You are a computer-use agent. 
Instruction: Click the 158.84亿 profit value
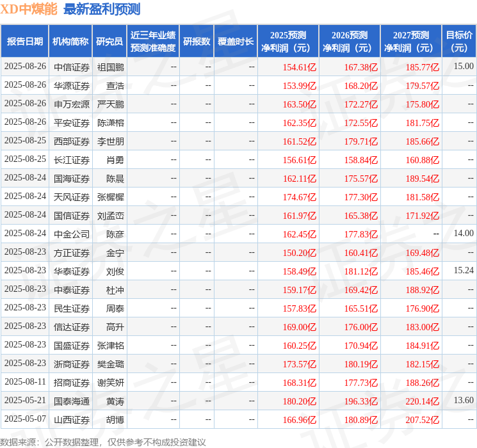(x=361, y=160)
